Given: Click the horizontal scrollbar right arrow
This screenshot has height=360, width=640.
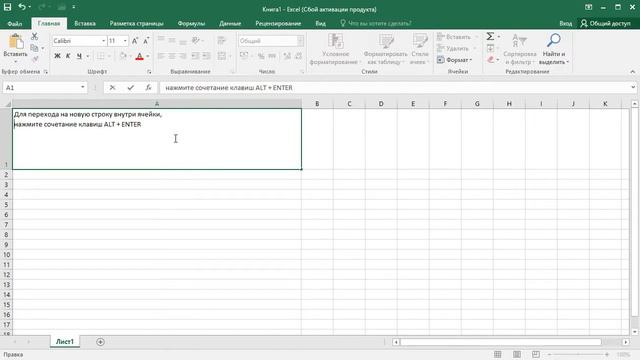Looking at the screenshot, I should [626, 342].
